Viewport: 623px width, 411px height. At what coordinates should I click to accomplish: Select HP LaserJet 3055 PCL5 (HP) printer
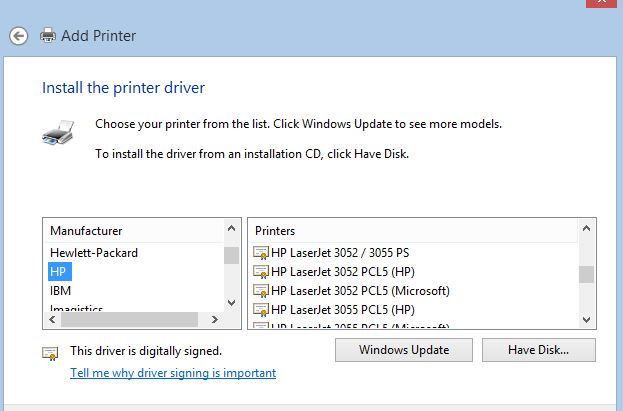343,310
